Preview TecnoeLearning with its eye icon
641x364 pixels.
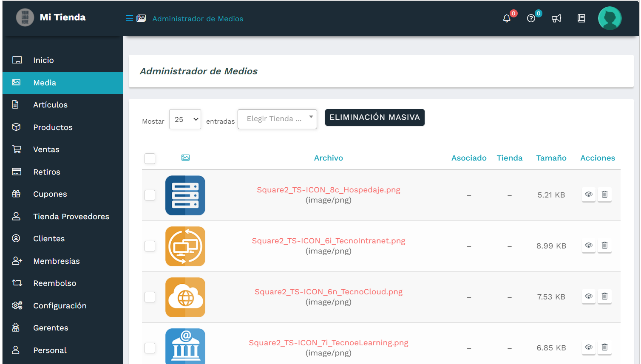pos(588,347)
